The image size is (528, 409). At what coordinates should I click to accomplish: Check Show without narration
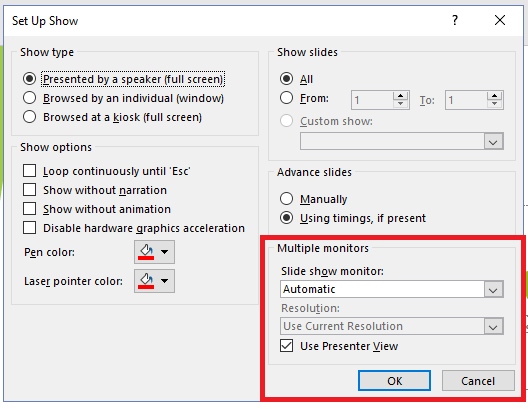pyautogui.click(x=95, y=190)
